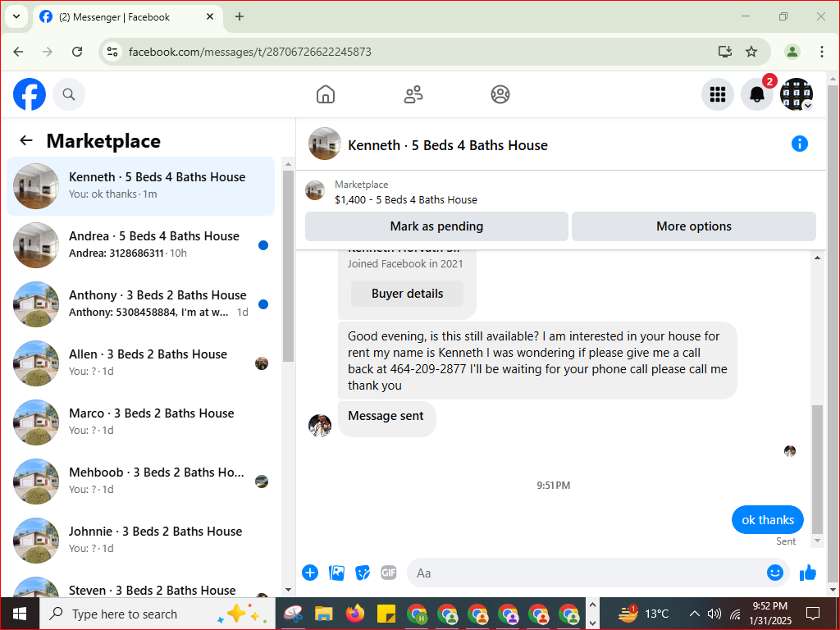Open Mehboob 3 Beds 2 Baths conversation
This screenshot has height=630, width=840.
[141, 481]
